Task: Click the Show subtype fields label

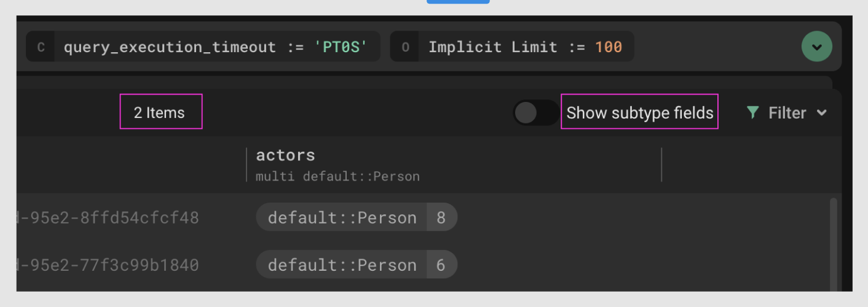Action: 639,113
